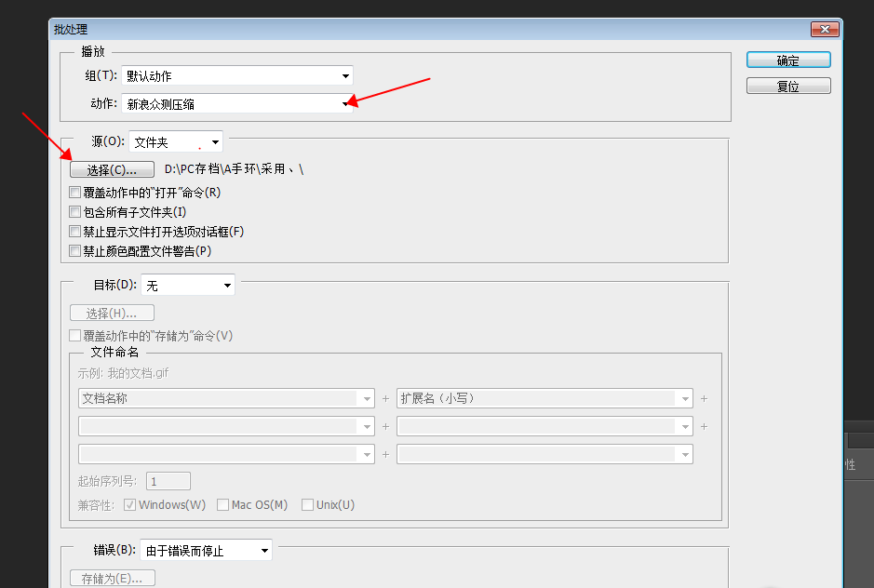The width and height of the screenshot is (874, 588).
Task: Toggle the Unix(U) compatibility checkbox
Action: tap(307, 504)
